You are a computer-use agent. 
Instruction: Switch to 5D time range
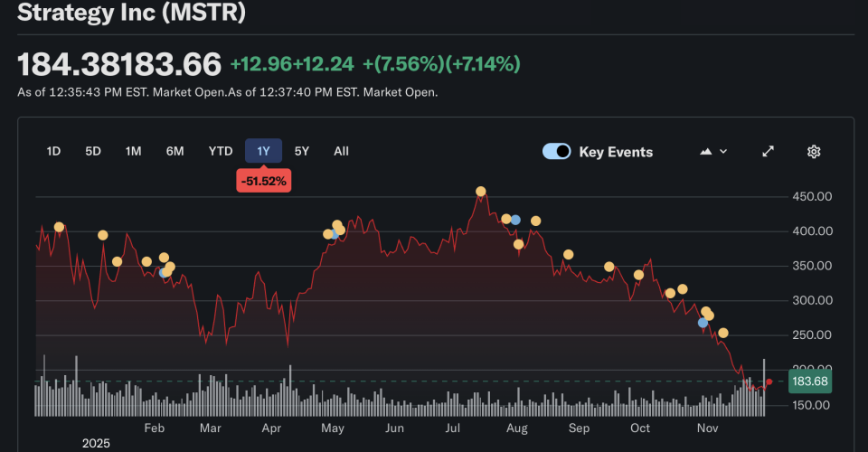(93, 151)
